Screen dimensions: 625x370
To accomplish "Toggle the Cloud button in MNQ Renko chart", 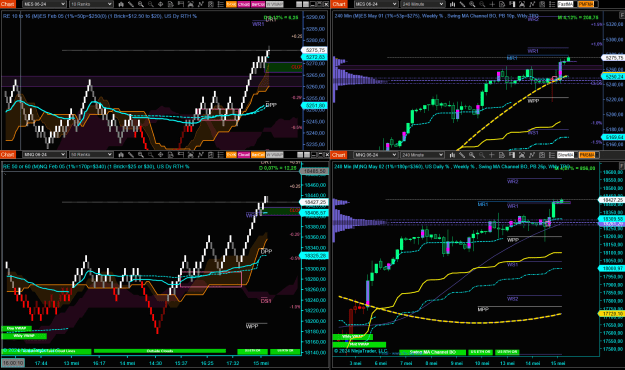I will (244, 154).
